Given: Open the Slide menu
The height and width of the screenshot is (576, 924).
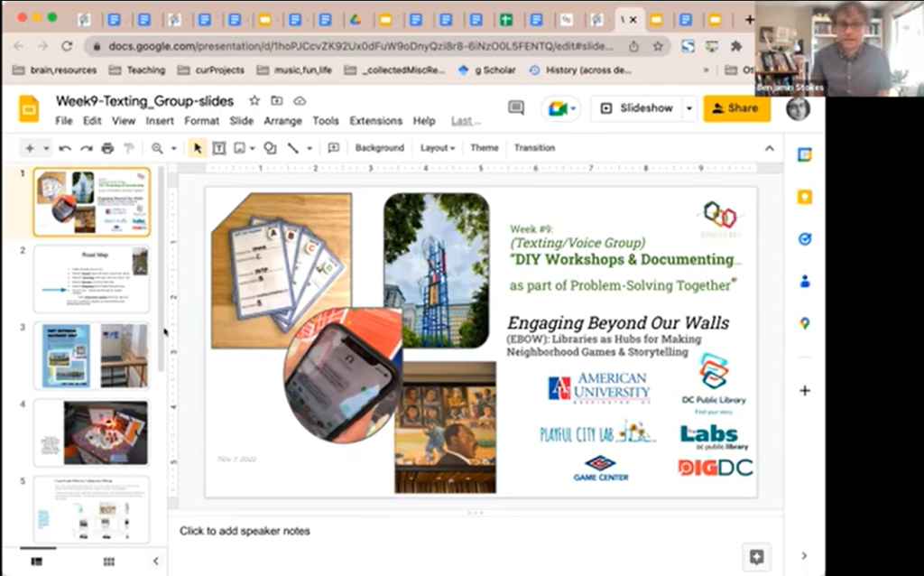Looking at the screenshot, I should [x=242, y=121].
